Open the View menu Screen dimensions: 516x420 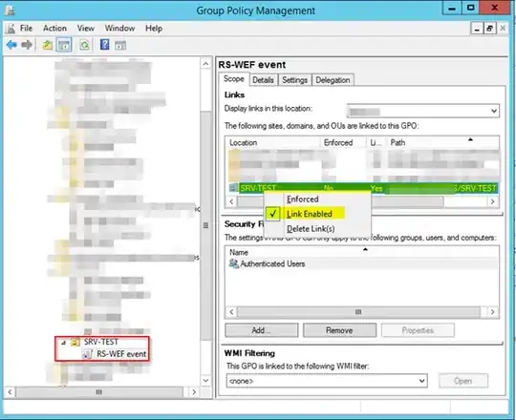[86, 29]
